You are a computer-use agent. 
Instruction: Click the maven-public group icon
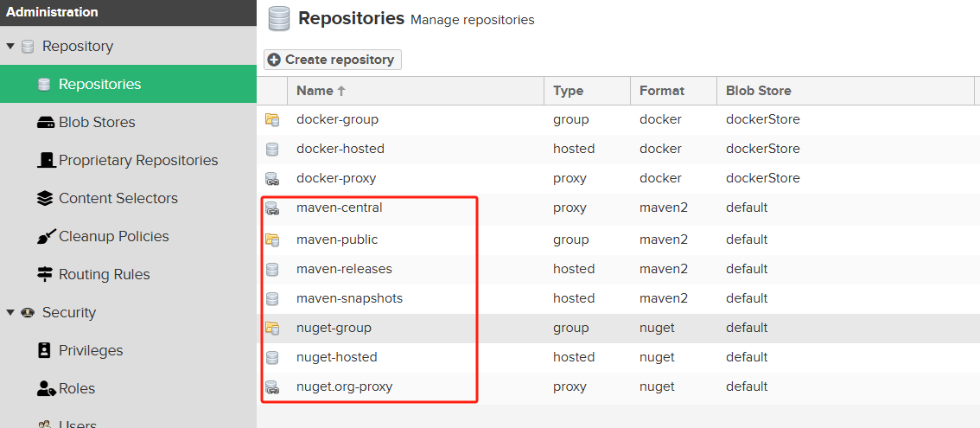point(272,240)
